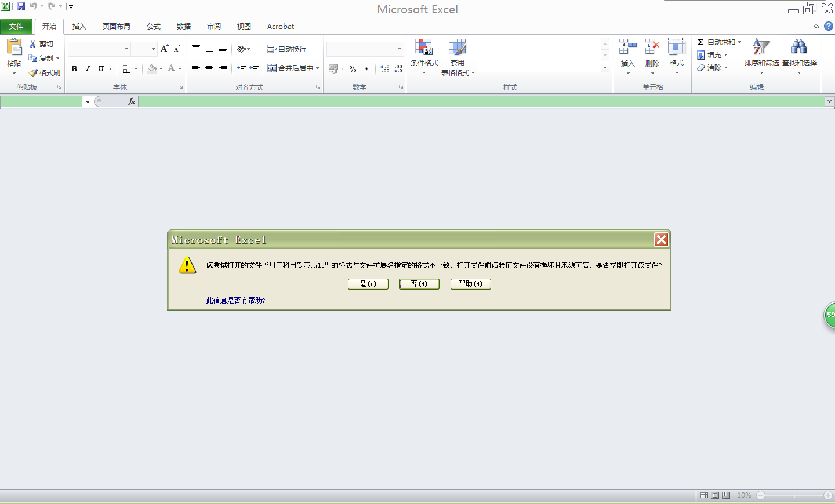Open the AutoSum dropdown arrow
Image resolution: width=835 pixels, height=504 pixels.
(x=739, y=42)
